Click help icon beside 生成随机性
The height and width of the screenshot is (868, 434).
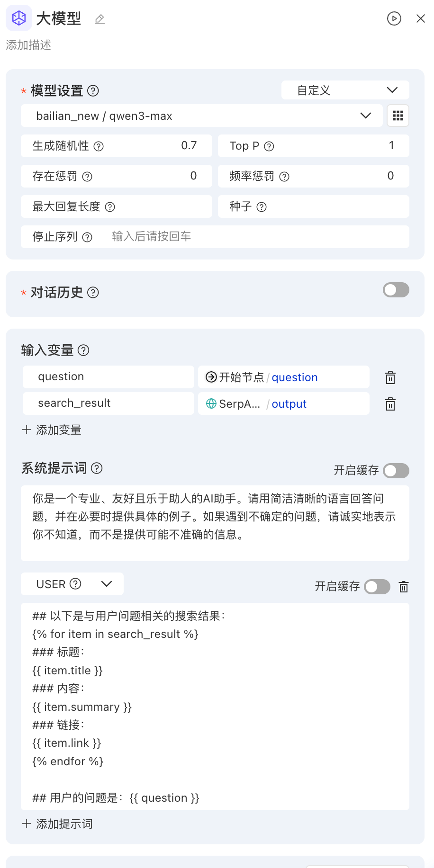(99, 146)
